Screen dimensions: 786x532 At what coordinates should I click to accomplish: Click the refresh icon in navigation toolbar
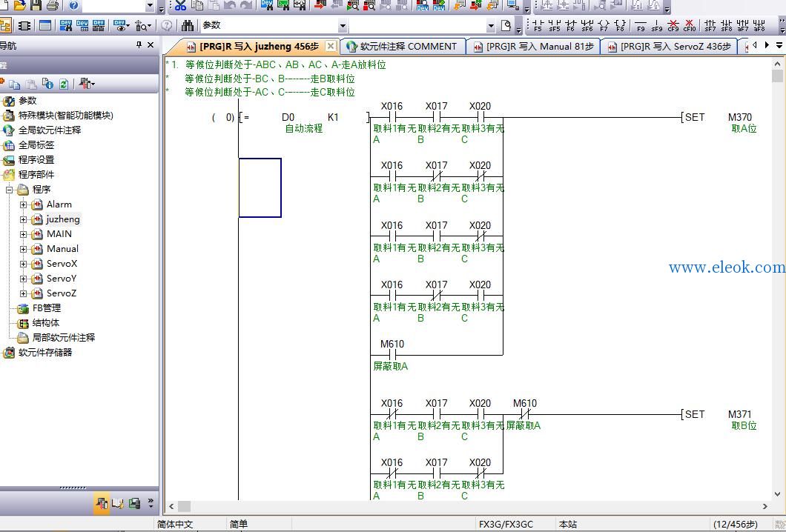click(x=64, y=84)
